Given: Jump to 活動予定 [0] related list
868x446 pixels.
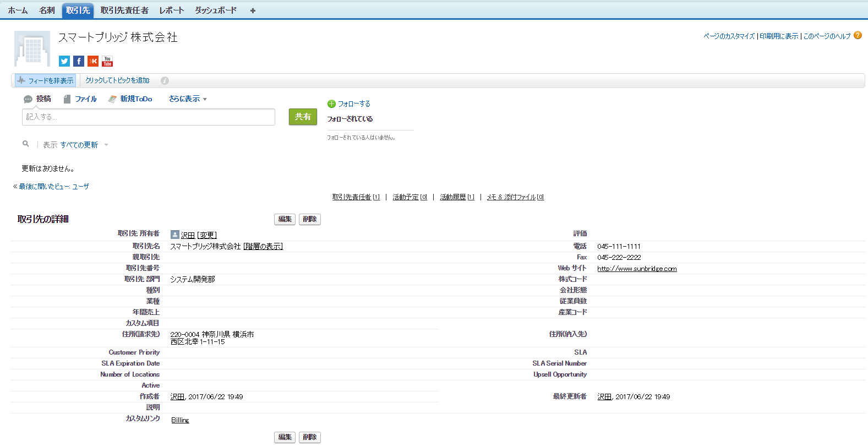Looking at the screenshot, I should [410, 197].
